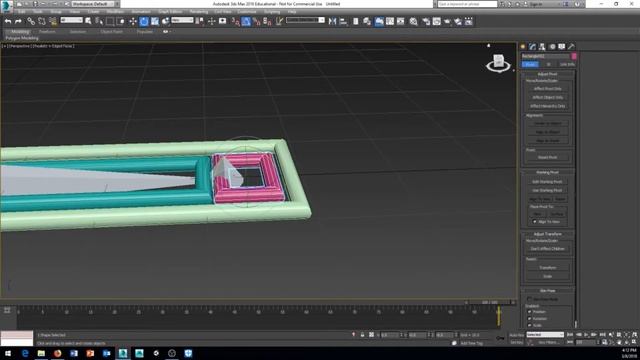Image resolution: width=640 pixels, height=360 pixels.
Task: Open the Schematic View
Action: pyautogui.click(x=400, y=21)
